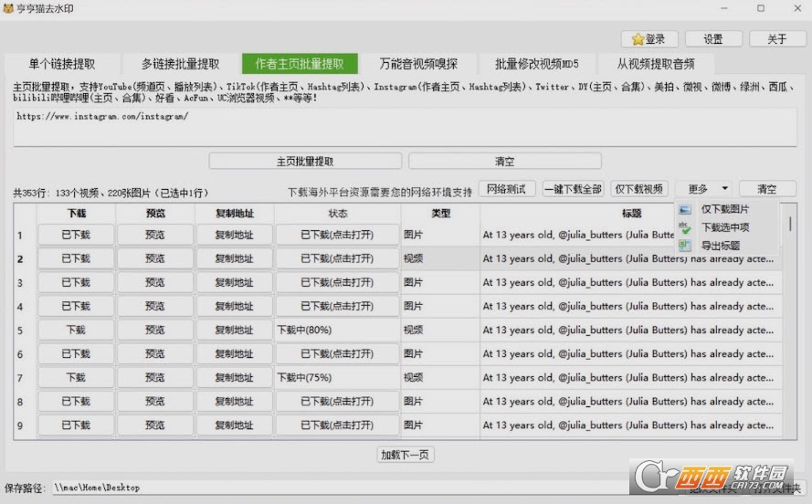Viewport: 812px width, 504px height.
Task: Expand the 更多 dropdown arrow
Action: (725, 188)
